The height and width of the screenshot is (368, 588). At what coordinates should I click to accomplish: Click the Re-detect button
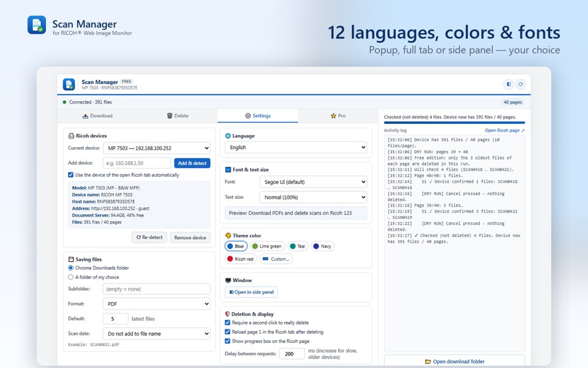149,237
